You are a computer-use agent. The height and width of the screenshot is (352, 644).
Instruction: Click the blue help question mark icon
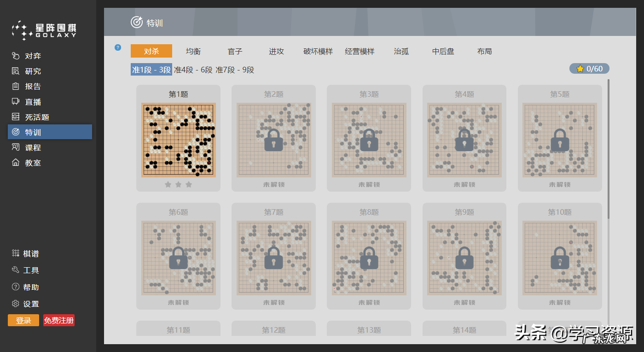click(x=118, y=47)
